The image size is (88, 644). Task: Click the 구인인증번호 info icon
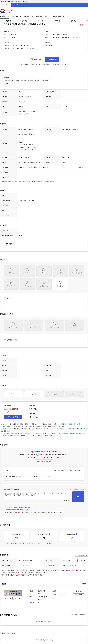click(54, 565)
